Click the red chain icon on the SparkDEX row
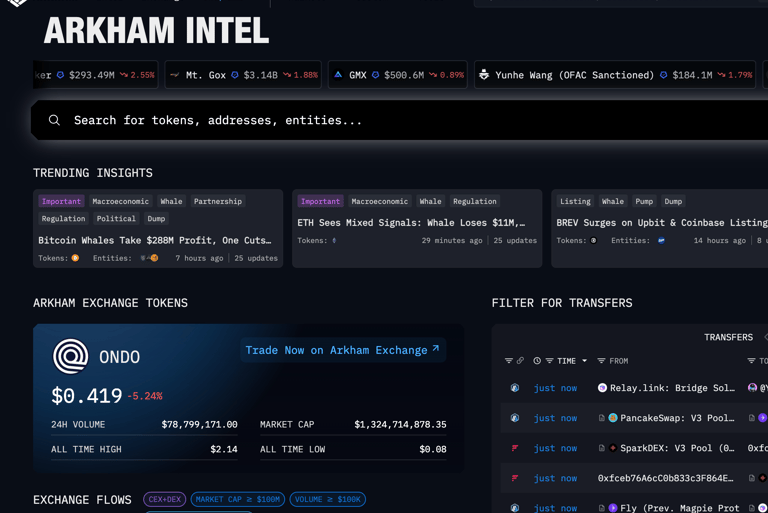The width and height of the screenshot is (768, 513). (515, 448)
